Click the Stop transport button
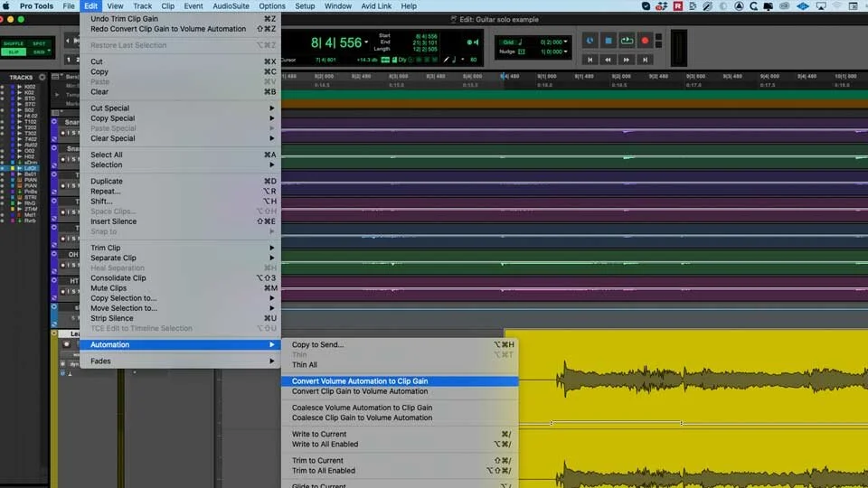 tap(609, 41)
